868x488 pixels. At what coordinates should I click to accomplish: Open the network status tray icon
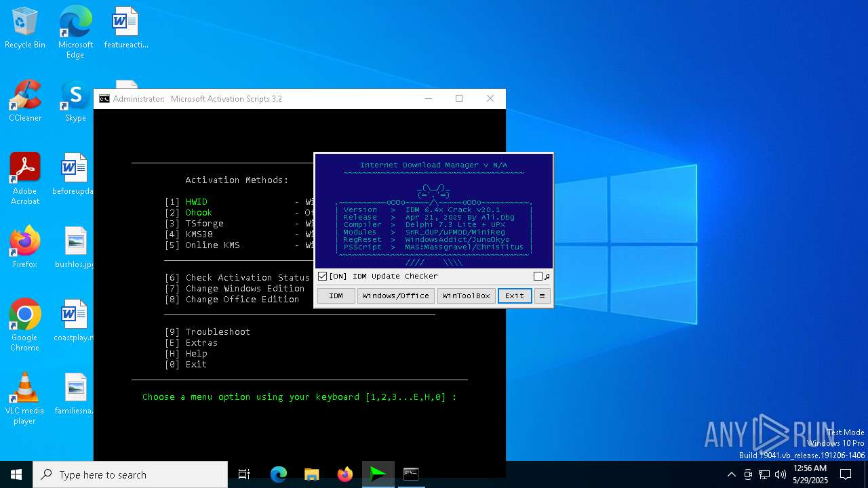(764, 474)
